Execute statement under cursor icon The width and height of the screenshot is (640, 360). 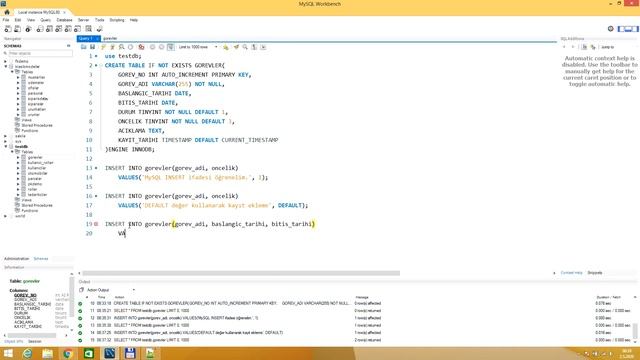113,47
